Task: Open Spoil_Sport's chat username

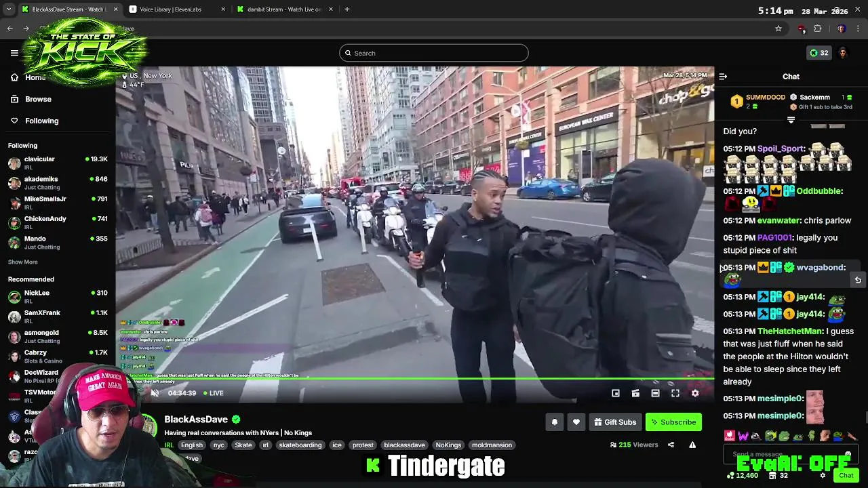Action: (x=781, y=148)
